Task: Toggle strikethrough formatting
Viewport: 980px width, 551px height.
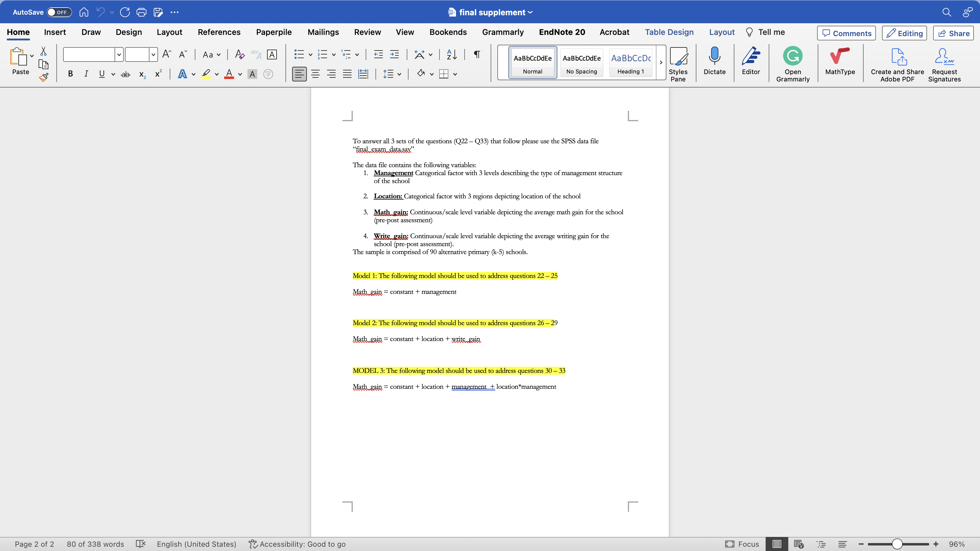Action: click(125, 74)
